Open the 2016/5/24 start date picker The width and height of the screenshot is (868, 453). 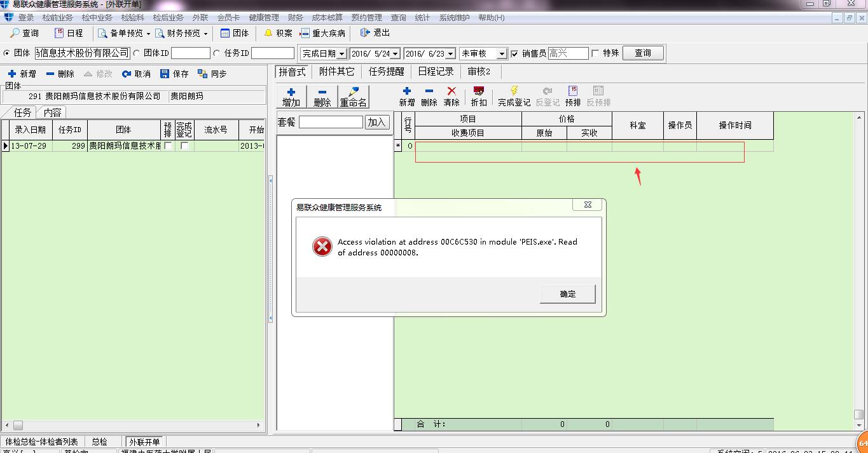point(396,53)
